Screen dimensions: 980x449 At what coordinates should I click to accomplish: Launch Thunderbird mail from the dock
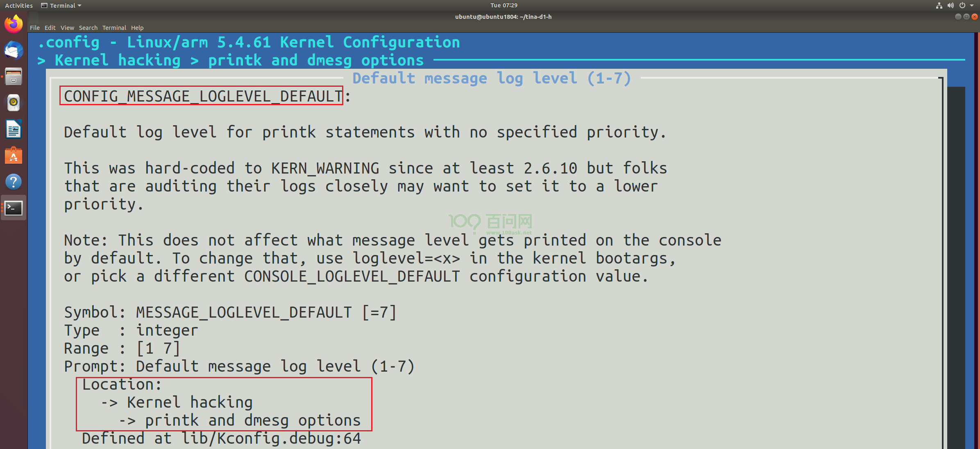(x=14, y=50)
